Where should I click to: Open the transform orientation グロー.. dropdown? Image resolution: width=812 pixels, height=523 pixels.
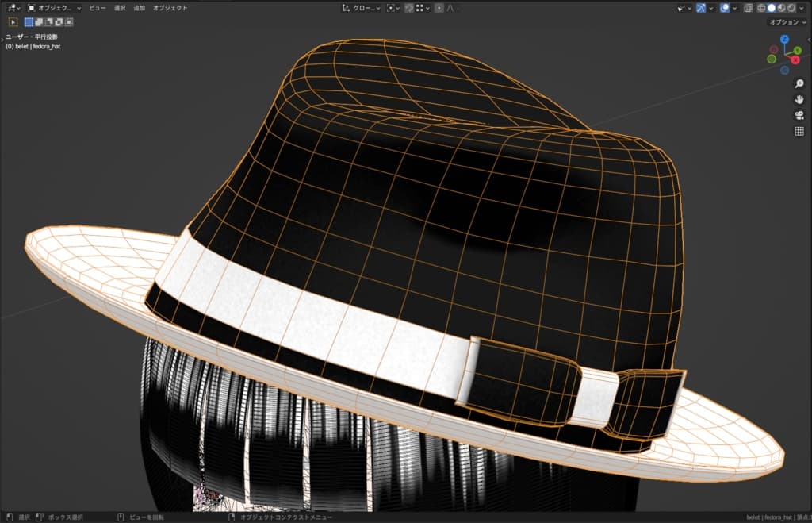(361, 8)
